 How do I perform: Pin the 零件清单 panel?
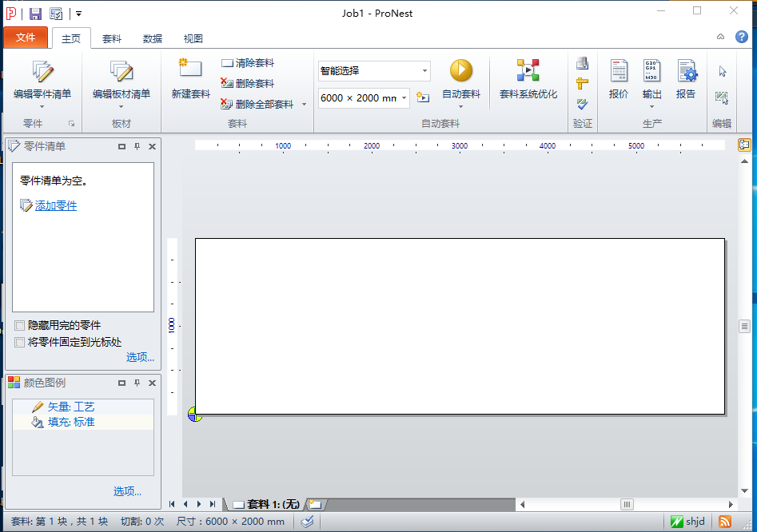[137, 147]
